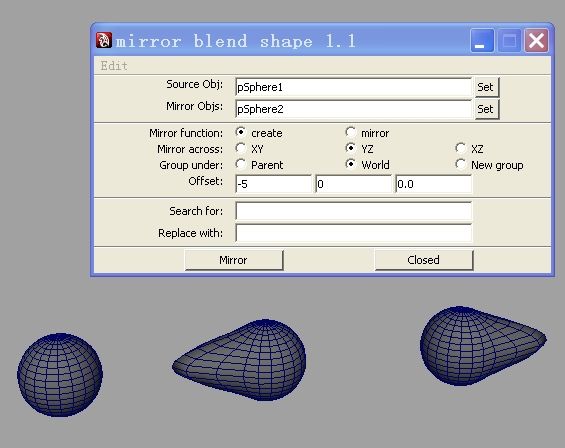Click the Mirror Objs text field
565x448 pixels.
coord(353,109)
